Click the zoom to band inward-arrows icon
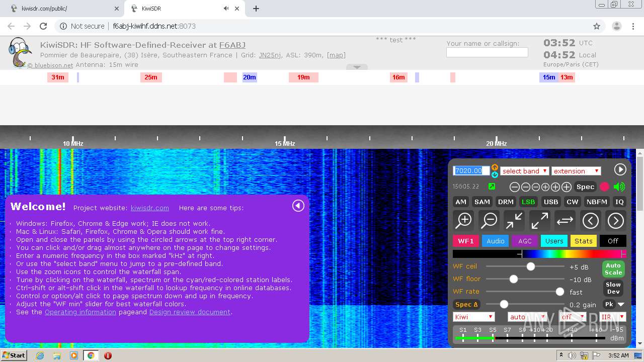 pos(514,220)
